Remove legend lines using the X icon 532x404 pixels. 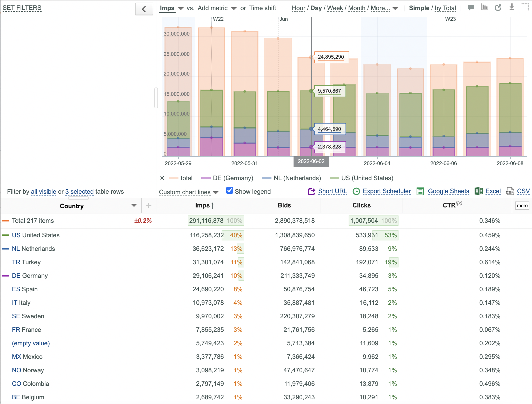point(162,178)
